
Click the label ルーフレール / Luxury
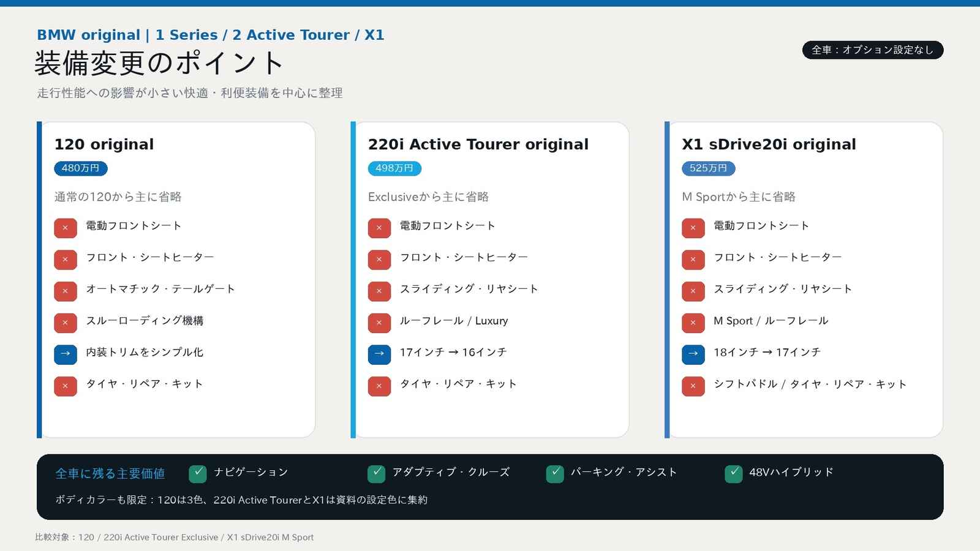pos(454,321)
